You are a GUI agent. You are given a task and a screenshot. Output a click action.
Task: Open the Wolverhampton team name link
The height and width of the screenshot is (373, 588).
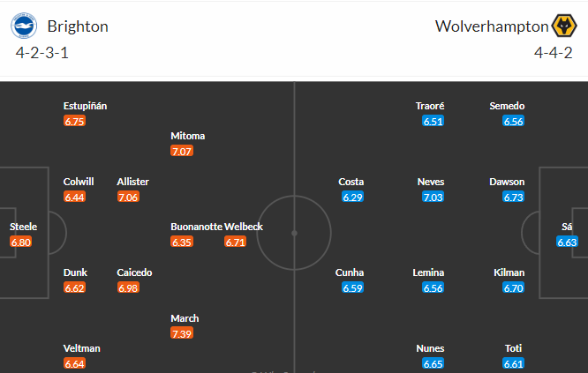pyautogui.click(x=492, y=26)
